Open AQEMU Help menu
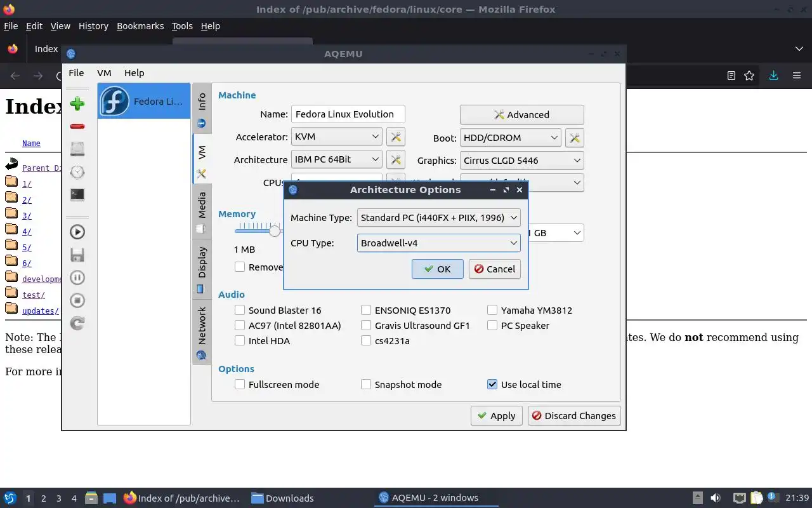Viewport: 812px width, 508px height. [x=134, y=72]
